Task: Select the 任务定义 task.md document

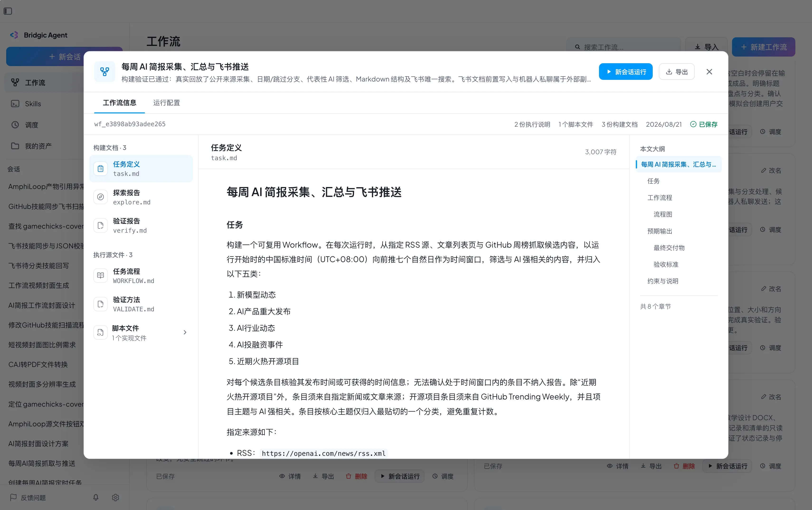Action: [x=141, y=169]
